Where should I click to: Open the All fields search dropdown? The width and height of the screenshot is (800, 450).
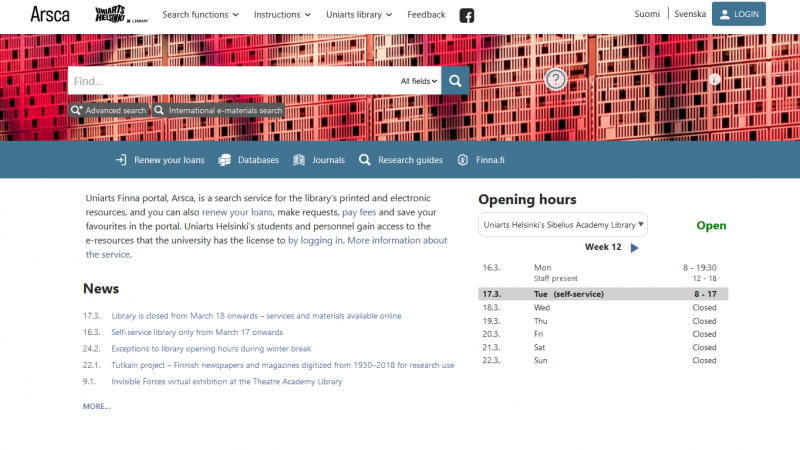point(420,81)
